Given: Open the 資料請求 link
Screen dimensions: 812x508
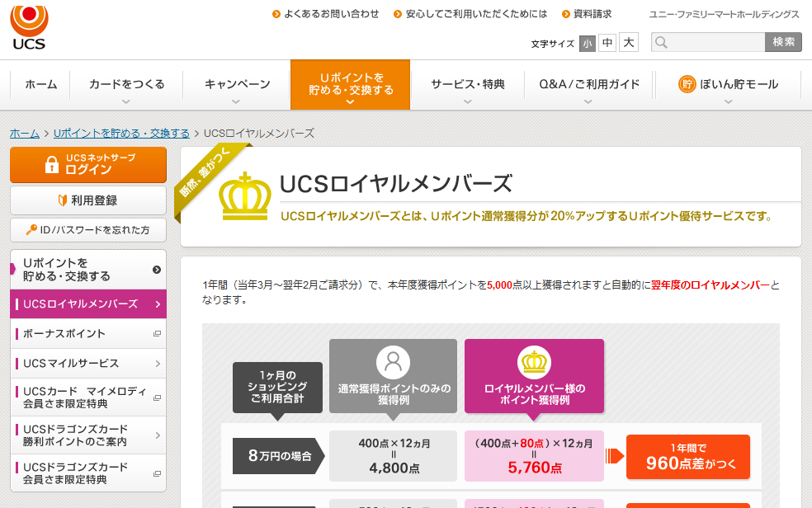Looking at the screenshot, I should coord(592,15).
